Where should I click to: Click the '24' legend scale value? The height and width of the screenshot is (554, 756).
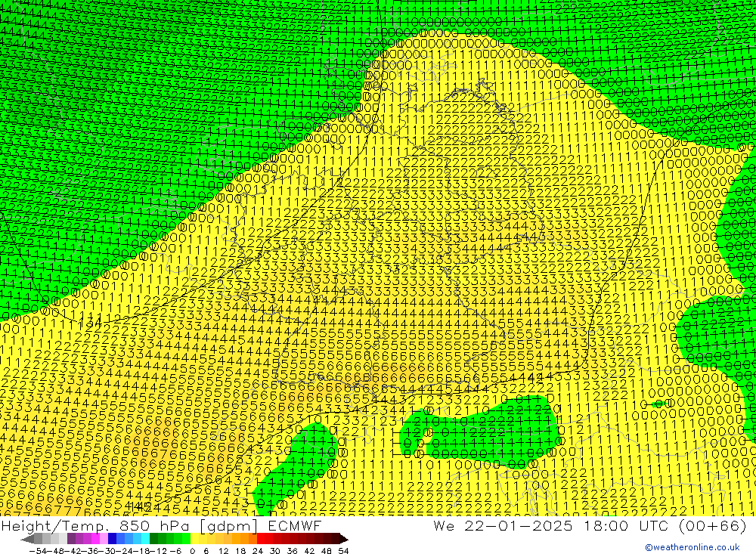click(x=258, y=551)
